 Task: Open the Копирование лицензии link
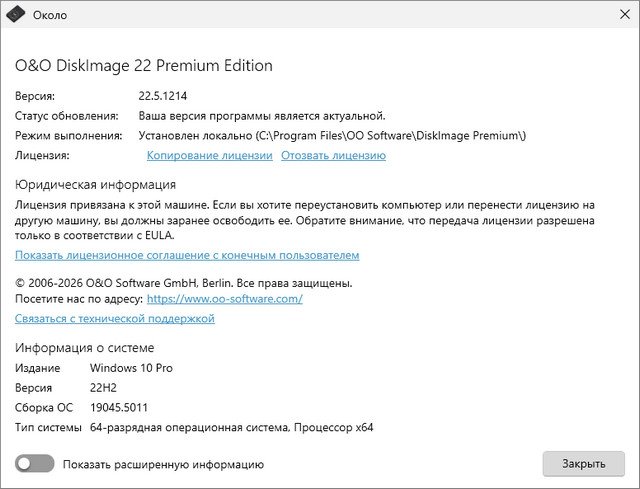point(209,155)
